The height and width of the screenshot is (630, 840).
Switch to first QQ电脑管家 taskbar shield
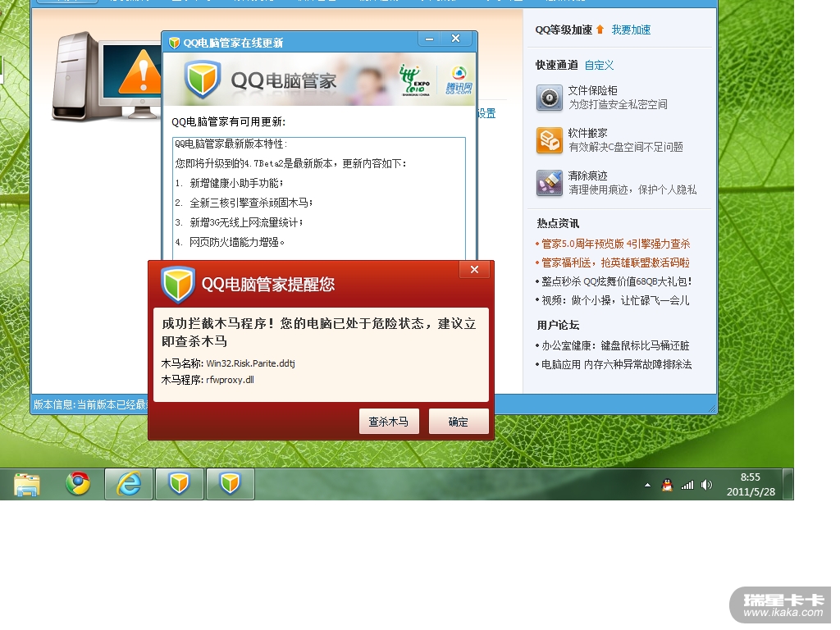[180, 484]
